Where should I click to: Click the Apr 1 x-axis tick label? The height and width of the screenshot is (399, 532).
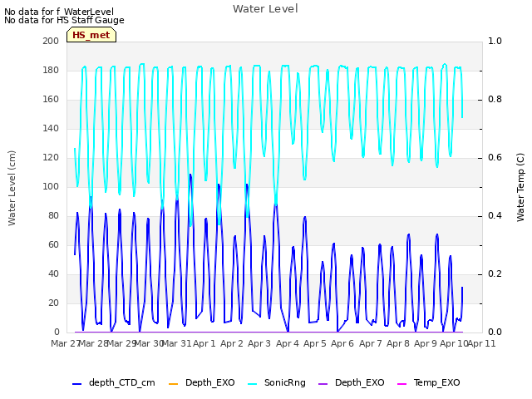click(x=204, y=343)
